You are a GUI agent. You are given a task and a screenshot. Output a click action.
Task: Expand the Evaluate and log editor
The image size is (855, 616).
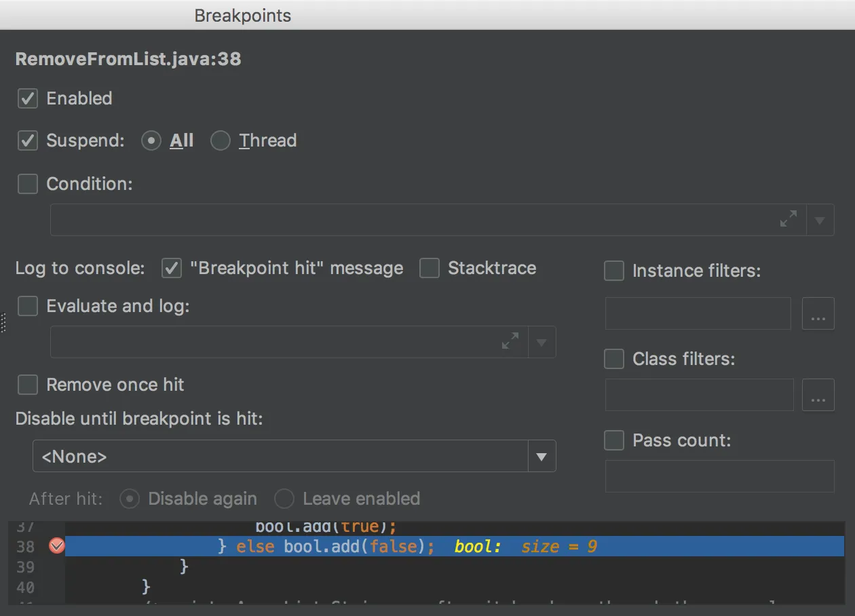click(x=510, y=342)
